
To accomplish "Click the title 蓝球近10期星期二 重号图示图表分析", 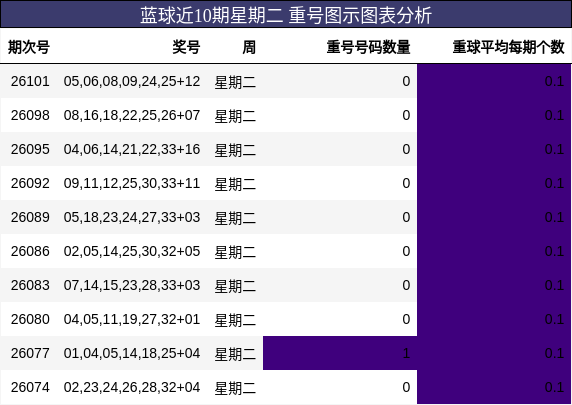I will tap(286, 15).
